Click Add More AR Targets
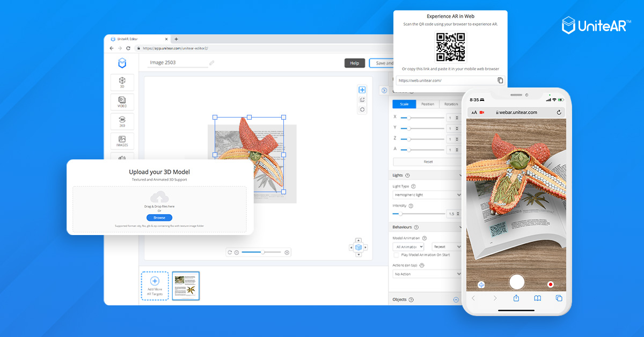Screen dimensions: 644x337 coord(155,285)
